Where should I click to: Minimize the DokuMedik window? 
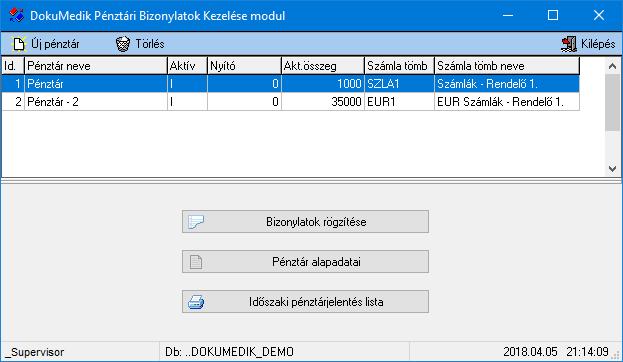coord(508,15)
